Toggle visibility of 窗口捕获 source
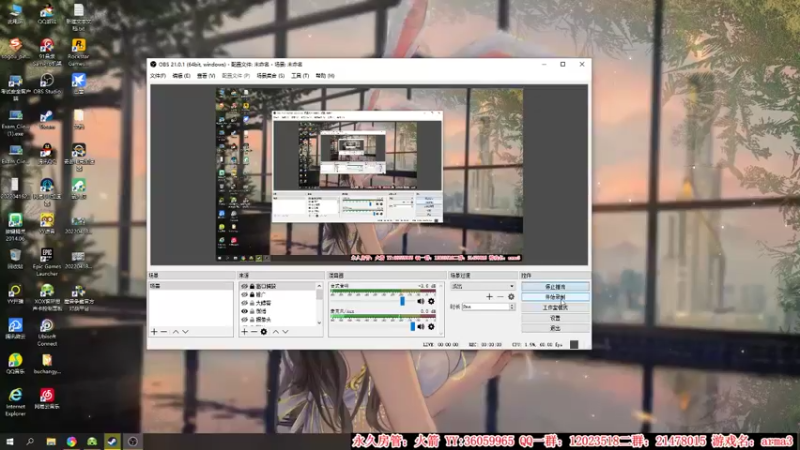Image resolution: width=800 pixels, height=450 pixels. [244, 286]
